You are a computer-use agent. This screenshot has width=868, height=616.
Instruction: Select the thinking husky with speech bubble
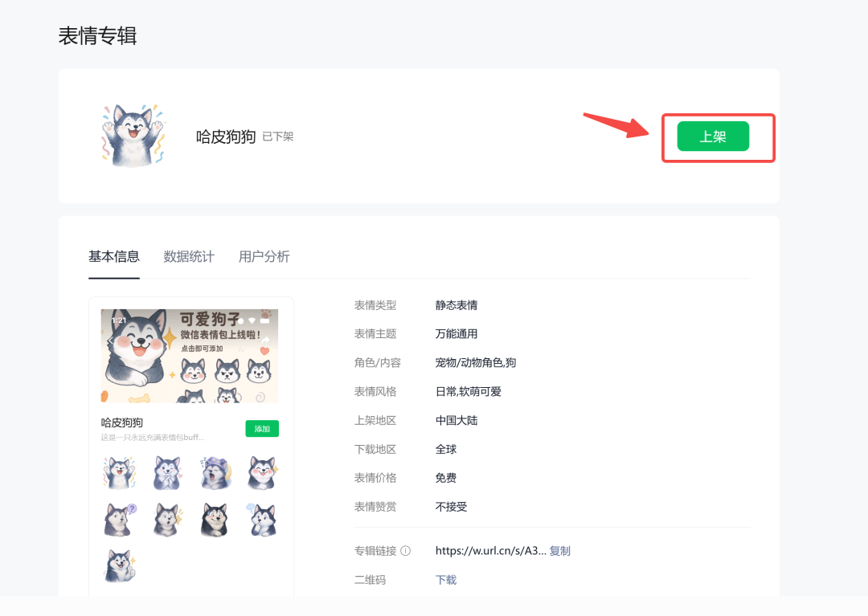(x=262, y=520)
